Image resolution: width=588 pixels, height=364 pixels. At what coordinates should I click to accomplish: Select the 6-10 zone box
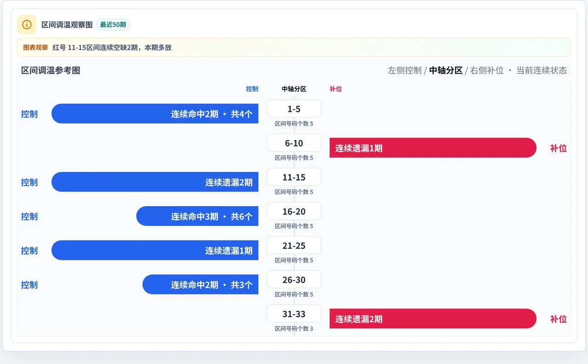294,143
